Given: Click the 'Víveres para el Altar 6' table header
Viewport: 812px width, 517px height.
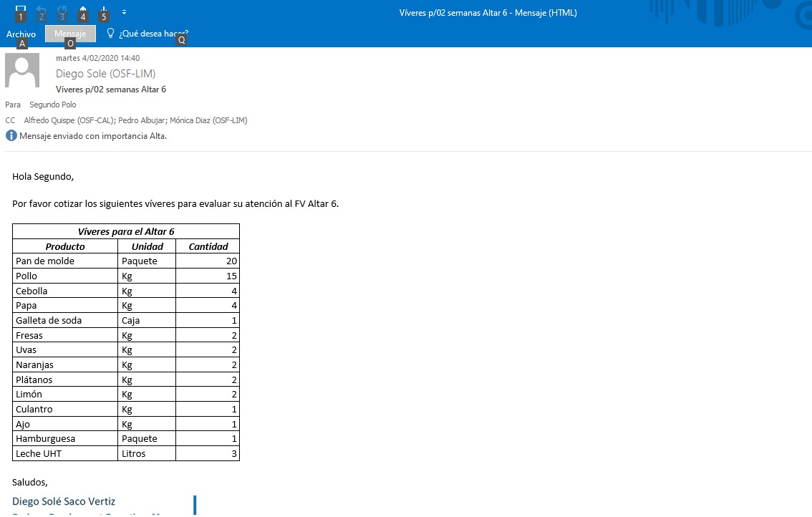Looking at the screenshot, I should 126,231.
